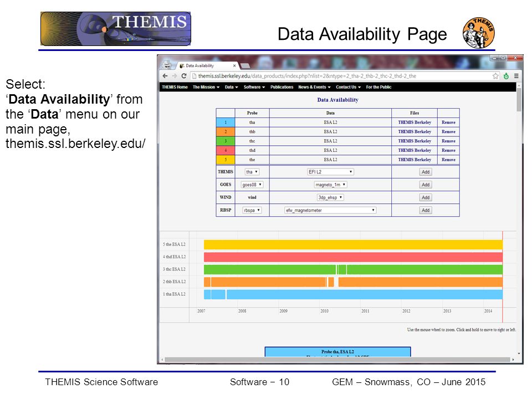Bookmark the page with the star icon
The width and height of the screenshot is (532, 399).
495,76
